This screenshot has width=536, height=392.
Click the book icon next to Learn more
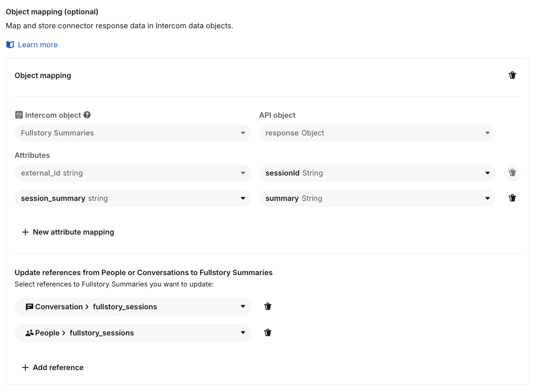tap(10, 45)
